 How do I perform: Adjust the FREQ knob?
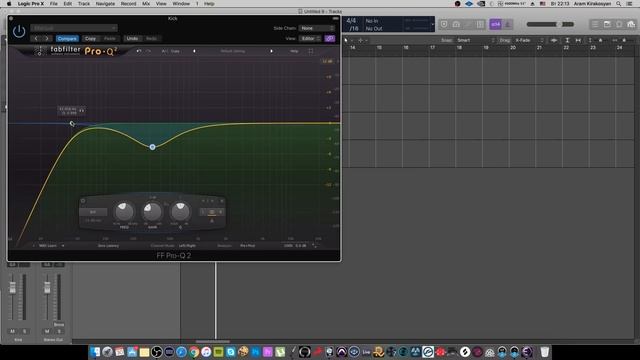pyautogui.click(x=124, y=211)
